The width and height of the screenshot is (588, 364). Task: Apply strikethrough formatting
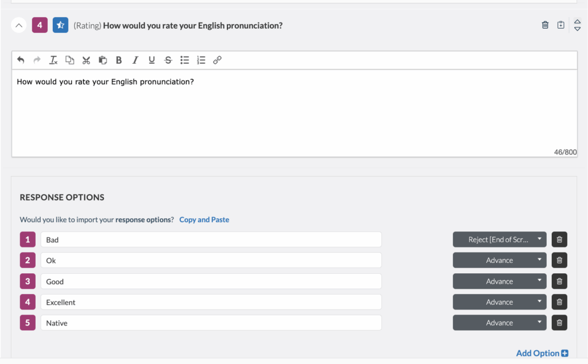pyautogui.click(x=168, y=60)
